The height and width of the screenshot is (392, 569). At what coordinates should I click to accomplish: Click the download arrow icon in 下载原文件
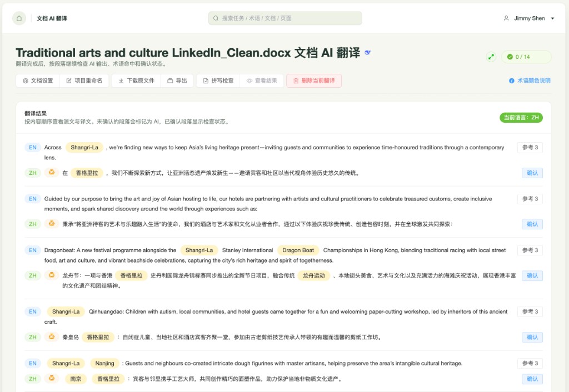[x=121, y=81]
